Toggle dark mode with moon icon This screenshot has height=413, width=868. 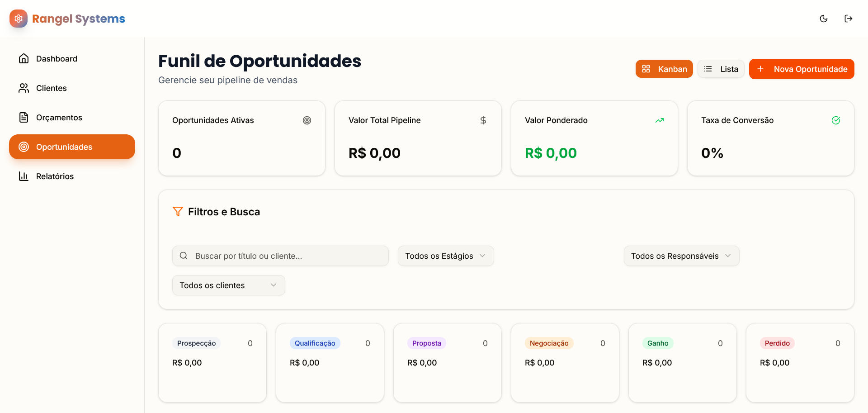pos(824,19)
